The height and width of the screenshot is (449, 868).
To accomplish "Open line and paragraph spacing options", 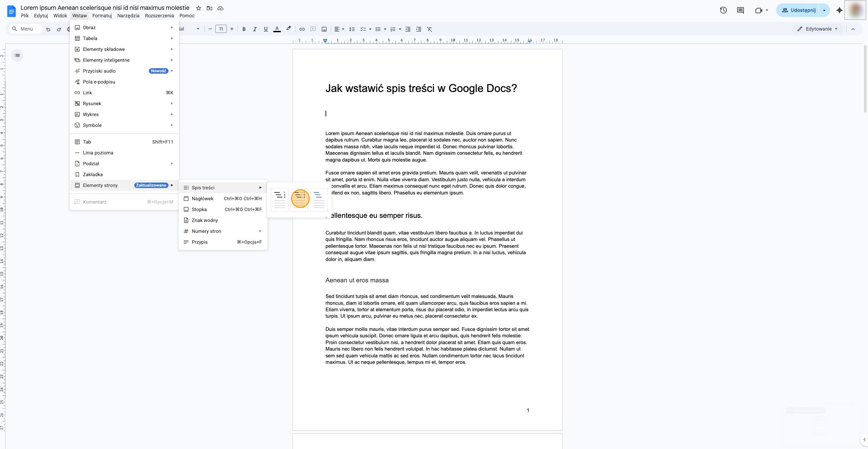I will [352, 29].
